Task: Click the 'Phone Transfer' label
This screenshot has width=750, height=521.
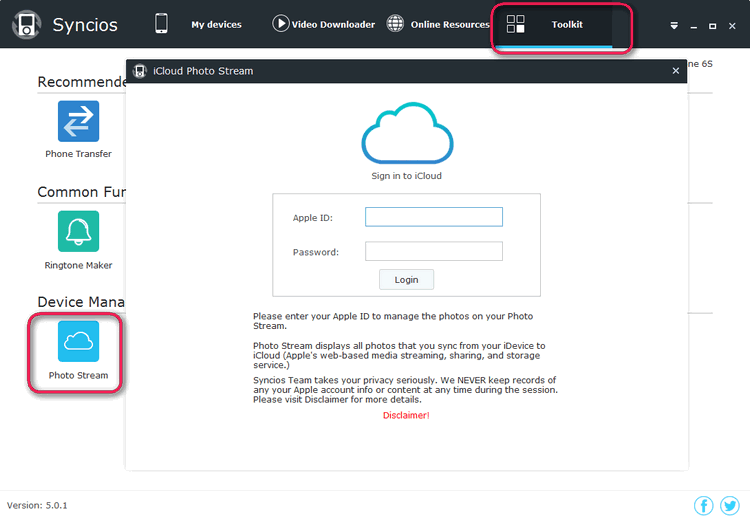Action: tap(78, 154)
